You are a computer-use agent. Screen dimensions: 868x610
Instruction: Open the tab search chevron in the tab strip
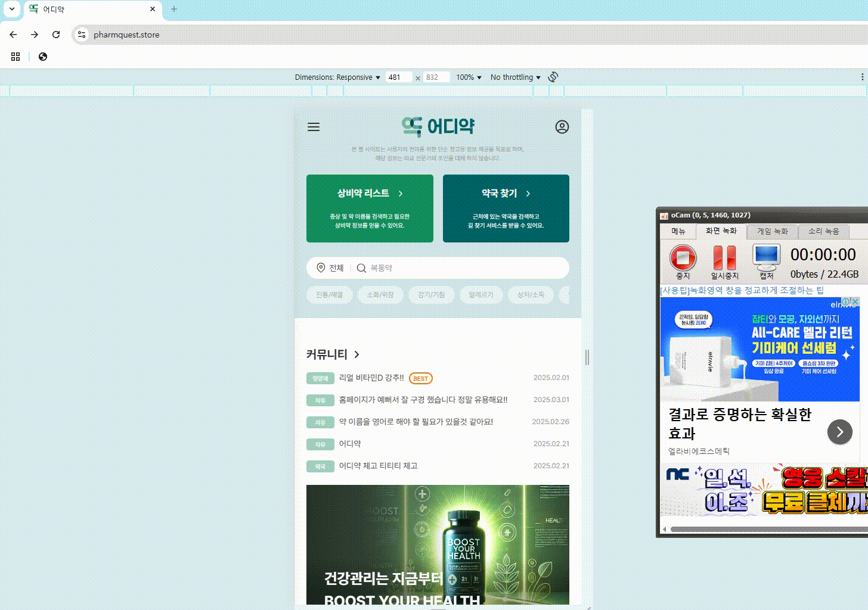pos(12,9)
